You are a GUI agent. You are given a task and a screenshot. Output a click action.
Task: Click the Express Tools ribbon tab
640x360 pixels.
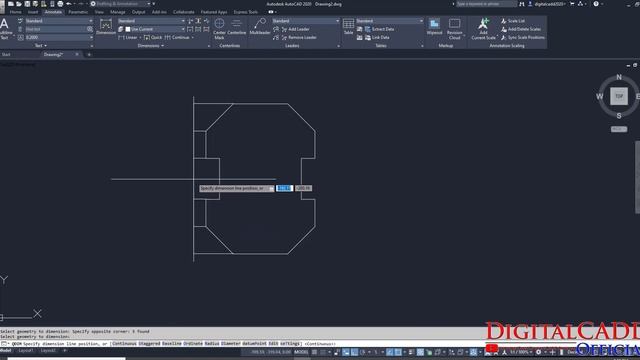(246, 12)
